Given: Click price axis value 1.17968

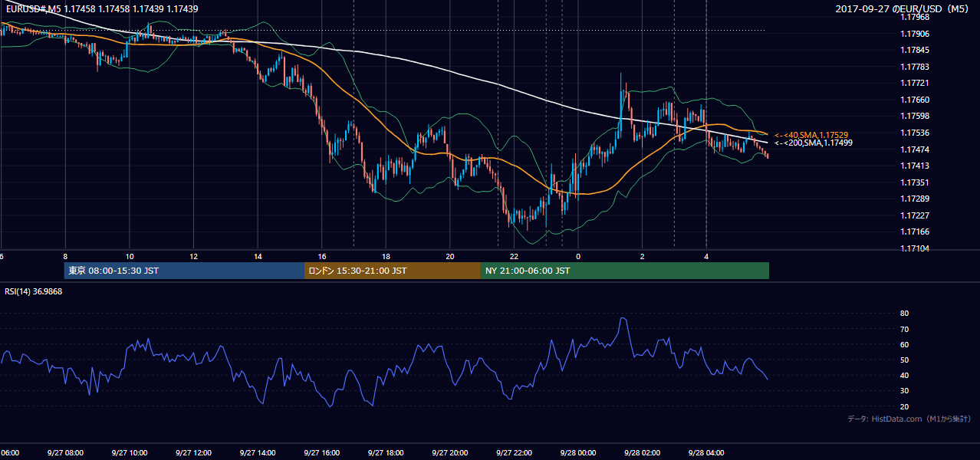Looking at the screenshot, I should coord(913,17).
